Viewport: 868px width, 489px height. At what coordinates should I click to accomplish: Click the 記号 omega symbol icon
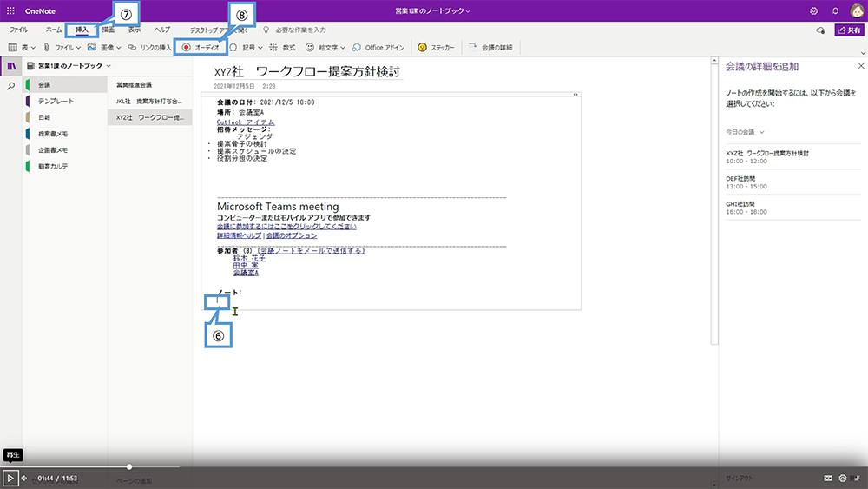(233, 47)
